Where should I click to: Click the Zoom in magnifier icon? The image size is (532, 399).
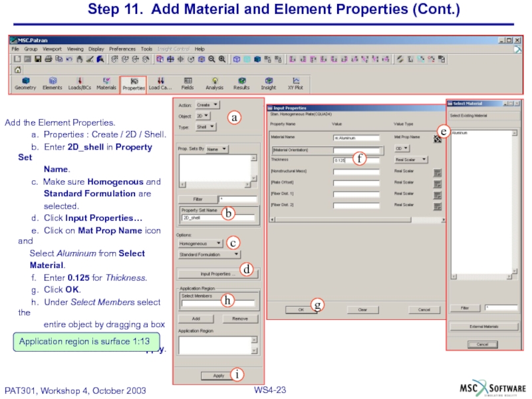pyautogui.click(x=222, y=59)
